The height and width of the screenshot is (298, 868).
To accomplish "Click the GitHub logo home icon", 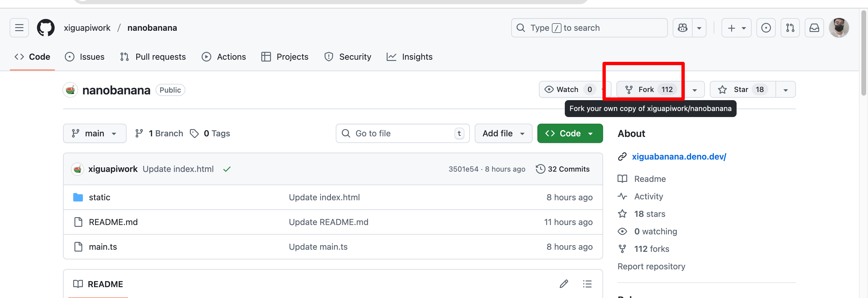I will (46, 28).
